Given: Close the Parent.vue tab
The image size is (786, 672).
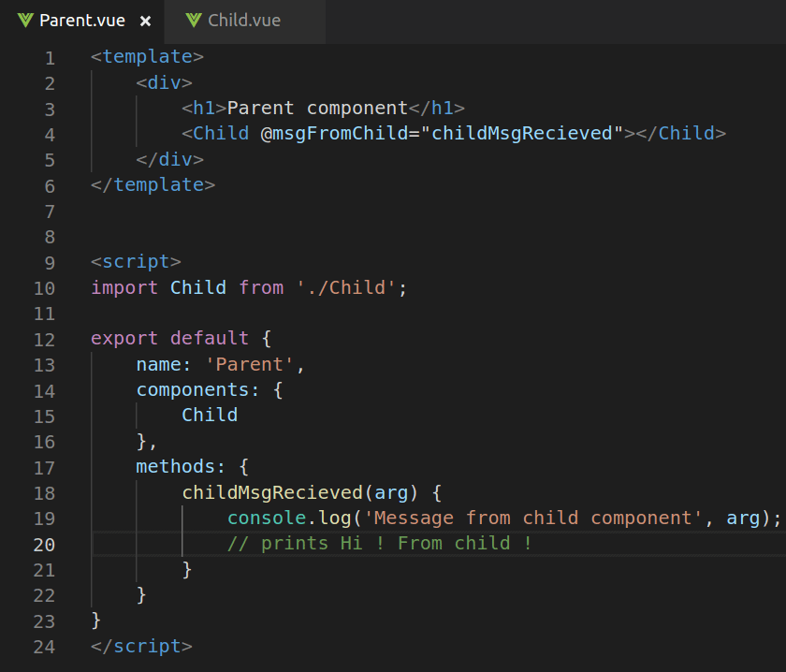Looking at the screenshot, I should (145, 22).
